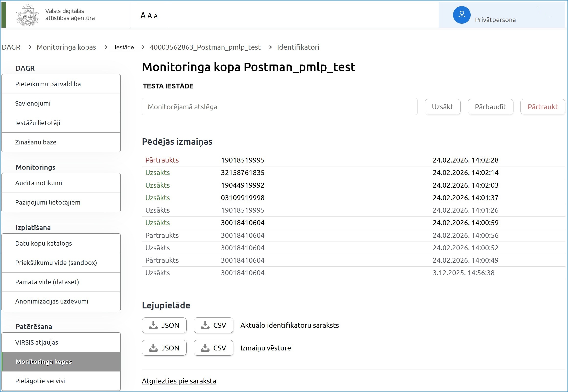
Task: Click Pārtraukts status at 14:00:56
Action: [162, 235]
